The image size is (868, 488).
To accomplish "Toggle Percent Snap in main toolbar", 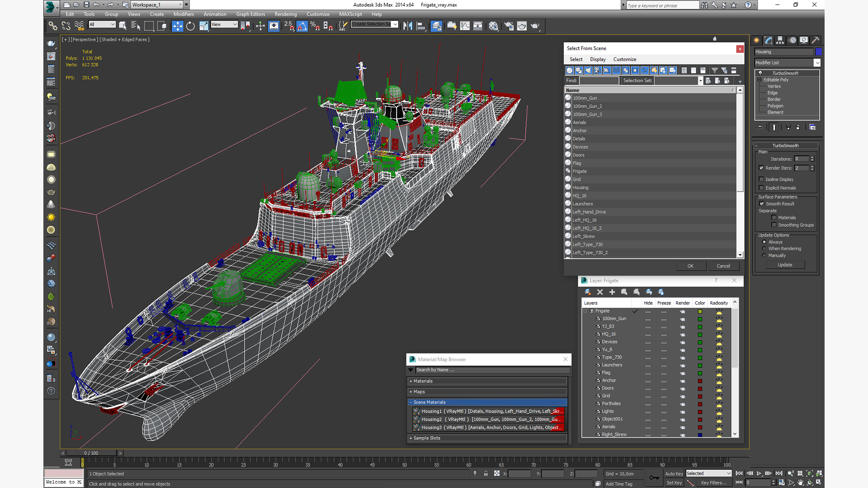I will [x=315, y=26].
